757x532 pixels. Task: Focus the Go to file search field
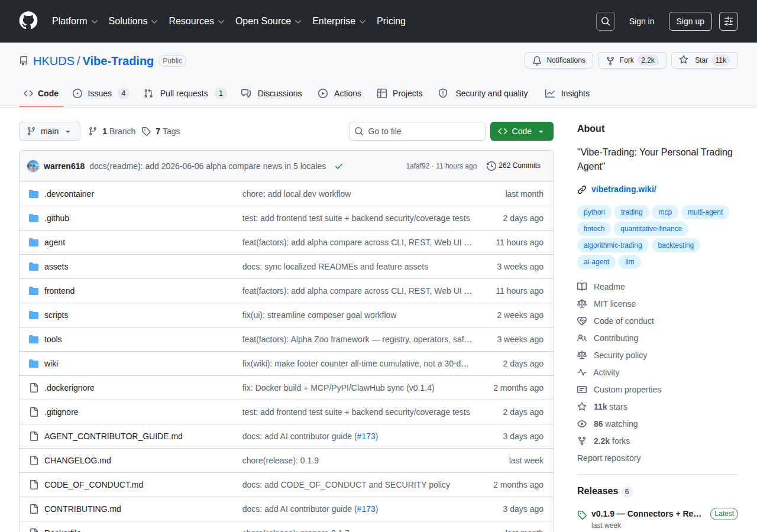pos(417,131)
